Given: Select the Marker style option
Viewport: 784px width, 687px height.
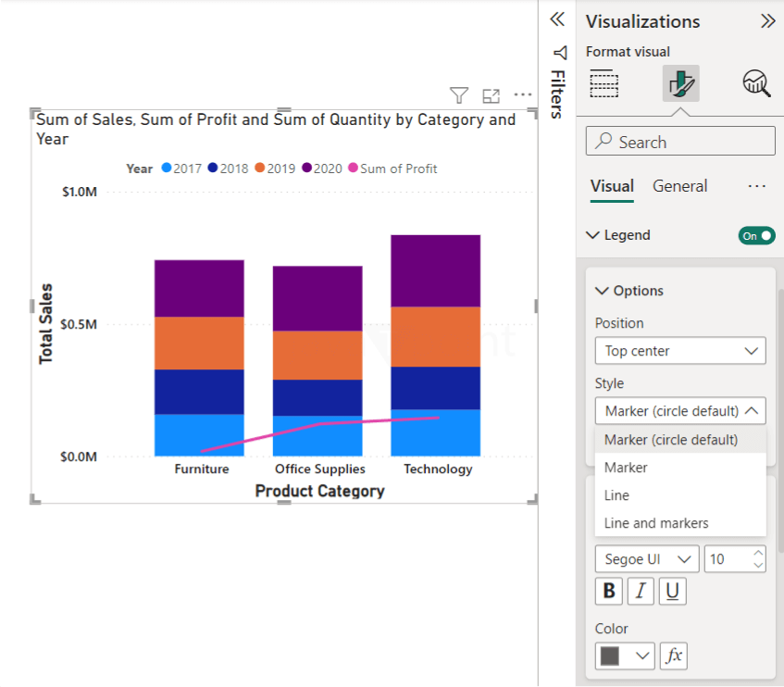Looking at the screenshot, I should pyautogui.click(x=680, y=468).
